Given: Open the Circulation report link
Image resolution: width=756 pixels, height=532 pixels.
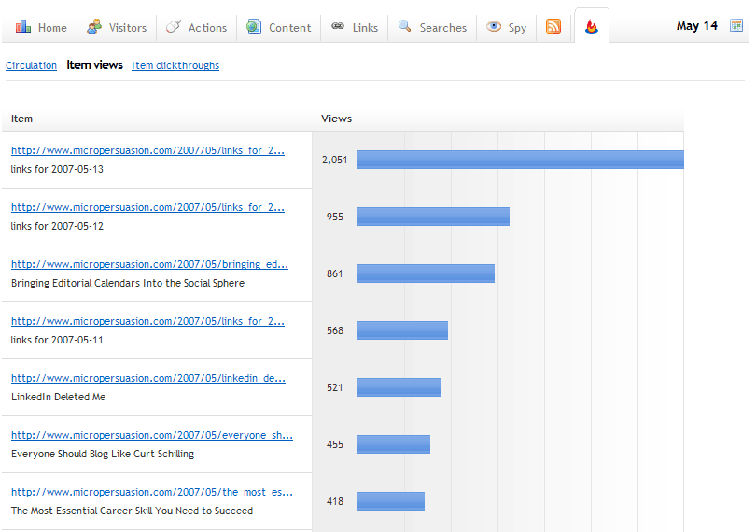Looking at the screenshot, I should (32, 65).
